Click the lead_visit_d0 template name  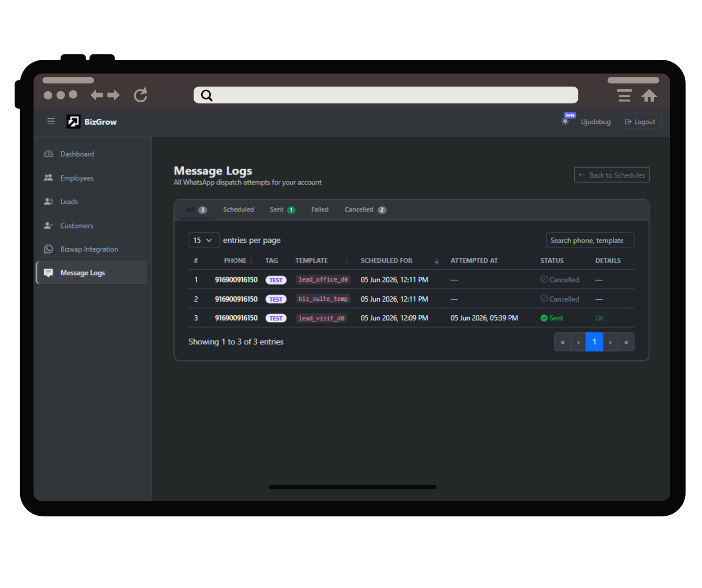[321, 318]
